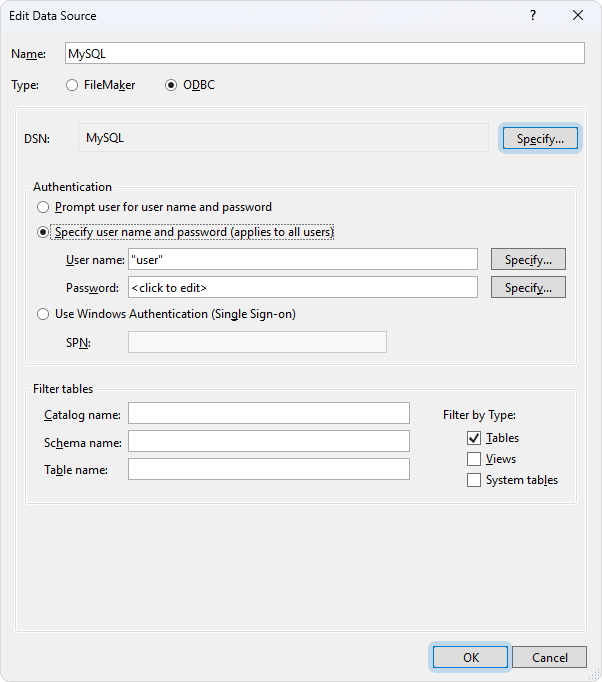Click the Schema name input field

[x=269, y=441]
